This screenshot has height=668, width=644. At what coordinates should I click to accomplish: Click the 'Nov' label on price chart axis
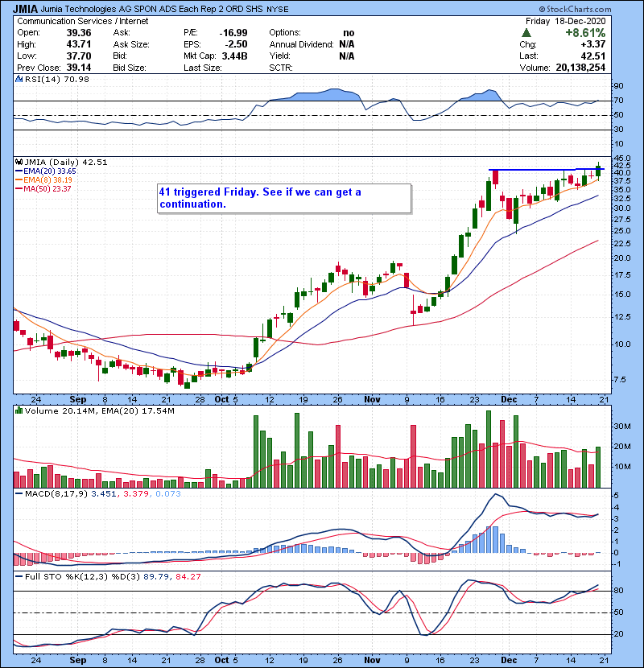(372, 400)
